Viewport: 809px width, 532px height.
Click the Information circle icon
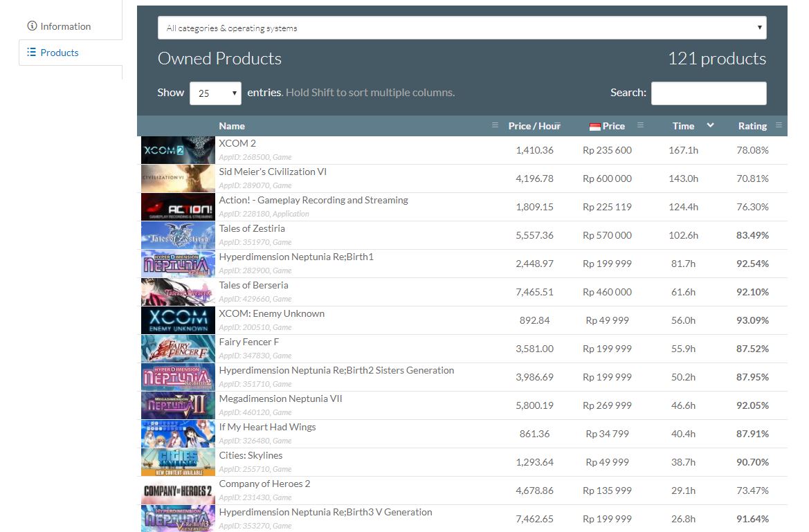32,26
